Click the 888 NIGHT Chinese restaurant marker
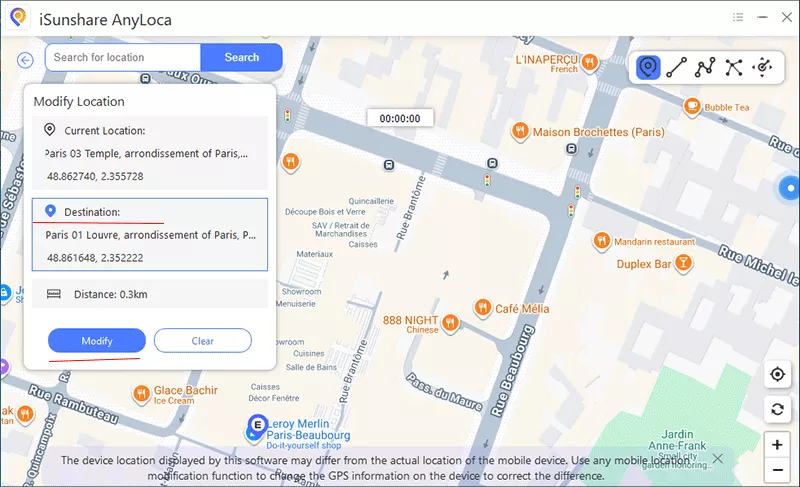 pos(450,322)
